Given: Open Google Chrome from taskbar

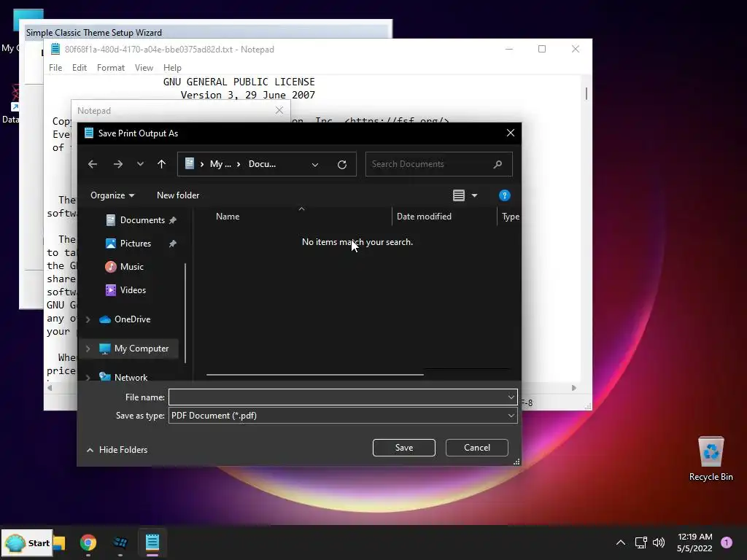Looking at the screenshot, I should click(88, 542).
